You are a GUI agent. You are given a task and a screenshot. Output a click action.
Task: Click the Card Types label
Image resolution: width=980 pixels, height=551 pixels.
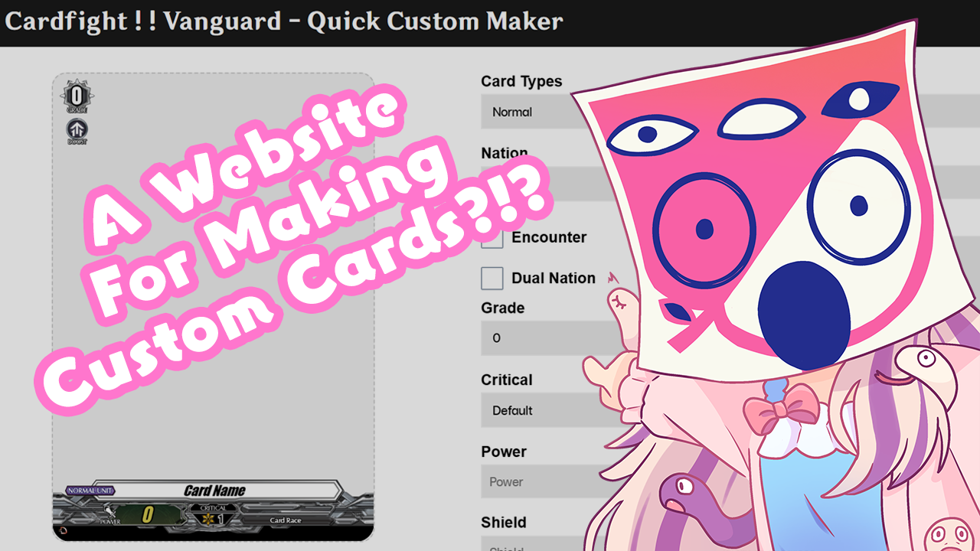click(x=521, y=81)
